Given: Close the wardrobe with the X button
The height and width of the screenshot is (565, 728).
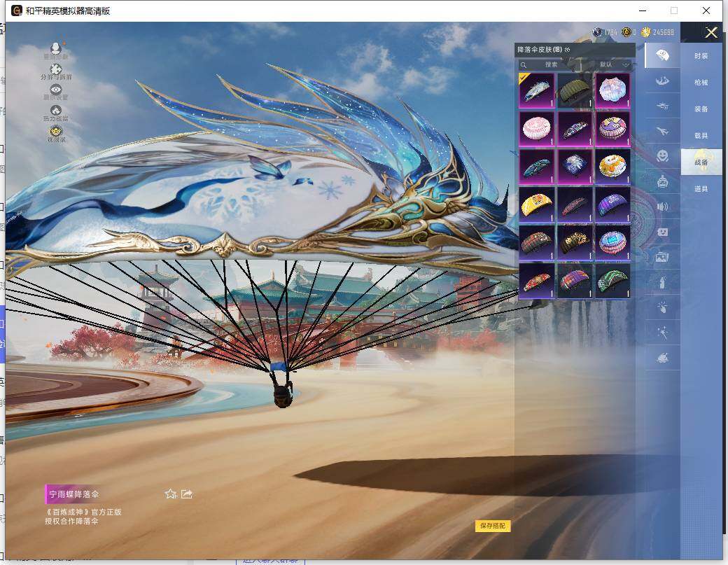Looking at the screenshot, I should [x=711, y=32].
